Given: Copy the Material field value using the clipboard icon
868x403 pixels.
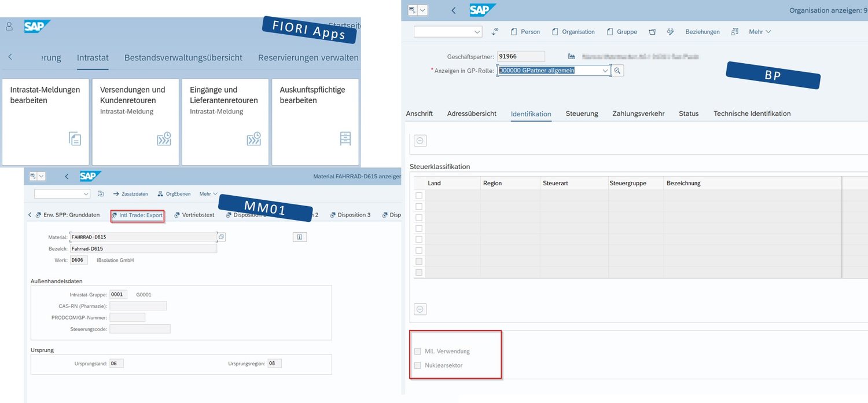Looking at the screenshot, I should (x=221, y=237).
